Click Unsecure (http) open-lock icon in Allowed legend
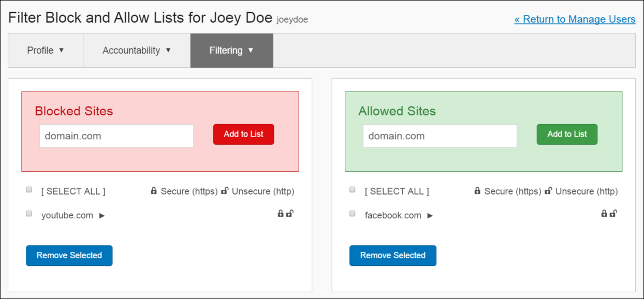The width and height of the screenshot is (644, 299). tap(548, 191)
